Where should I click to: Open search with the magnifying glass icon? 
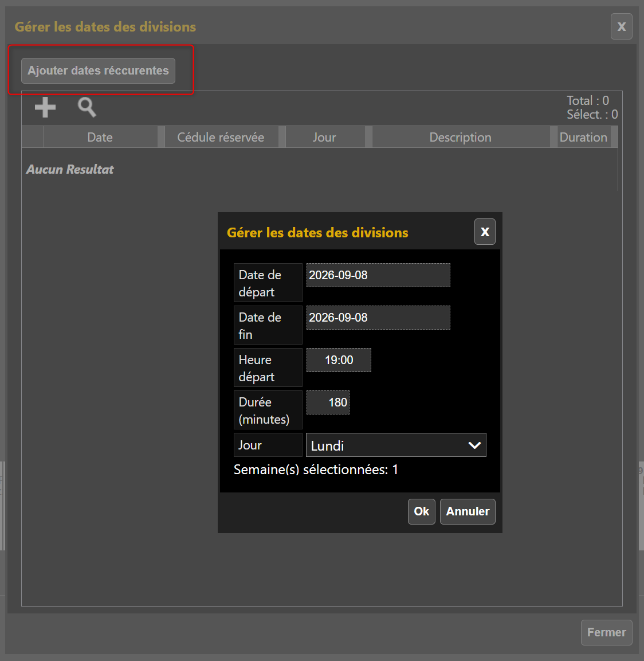tap(87, 107)
